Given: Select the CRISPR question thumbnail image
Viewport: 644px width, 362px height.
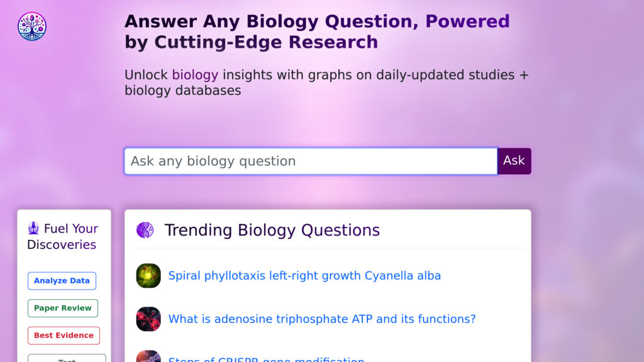Looking at the screenshot, I should pos(148,357).
